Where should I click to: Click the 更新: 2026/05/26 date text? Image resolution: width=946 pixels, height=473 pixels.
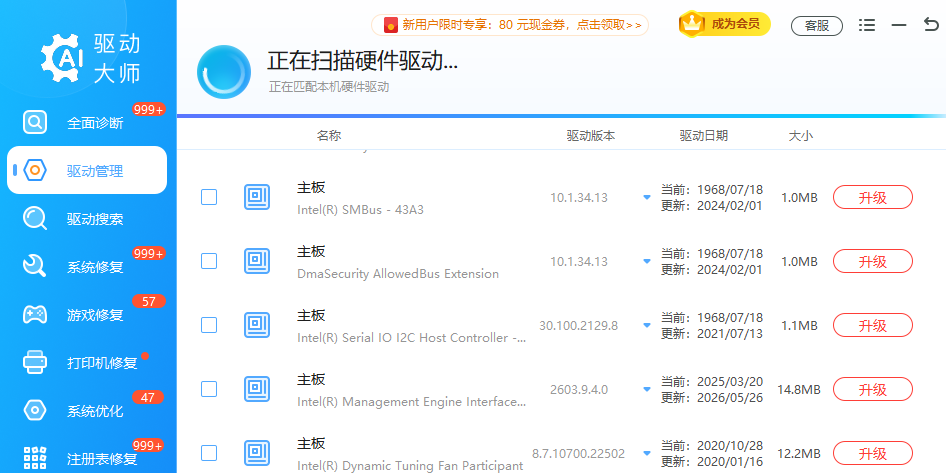712,398
